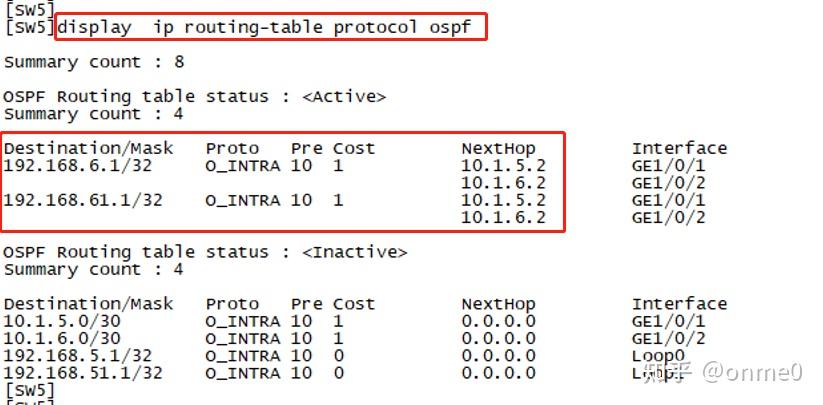Select the OSPF routing table Active status line
The image size is (823, 405).
click(x=194, y=97)
